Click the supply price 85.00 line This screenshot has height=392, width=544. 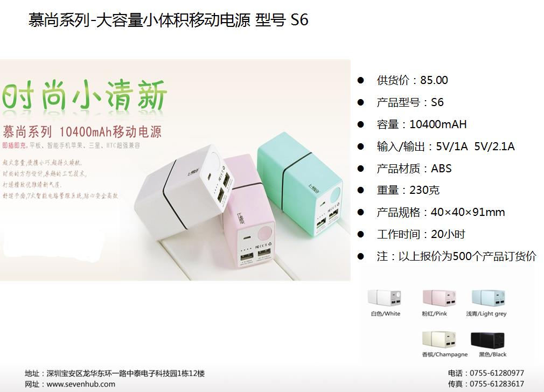[x=412, y=80]
